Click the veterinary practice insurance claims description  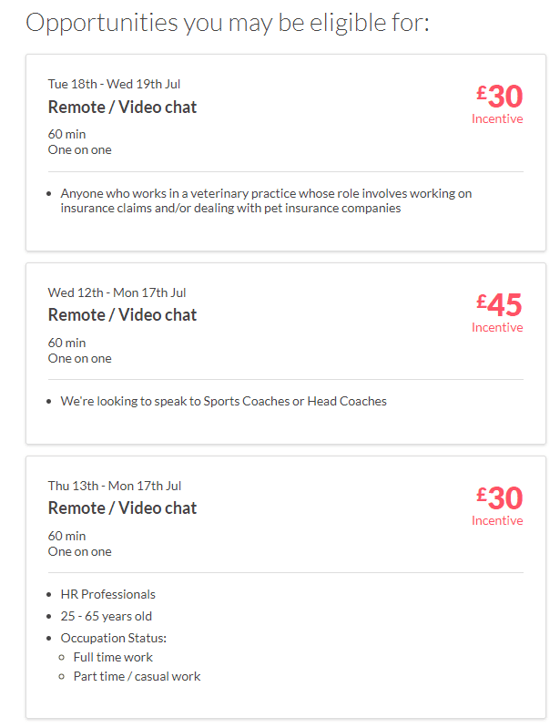266,200
